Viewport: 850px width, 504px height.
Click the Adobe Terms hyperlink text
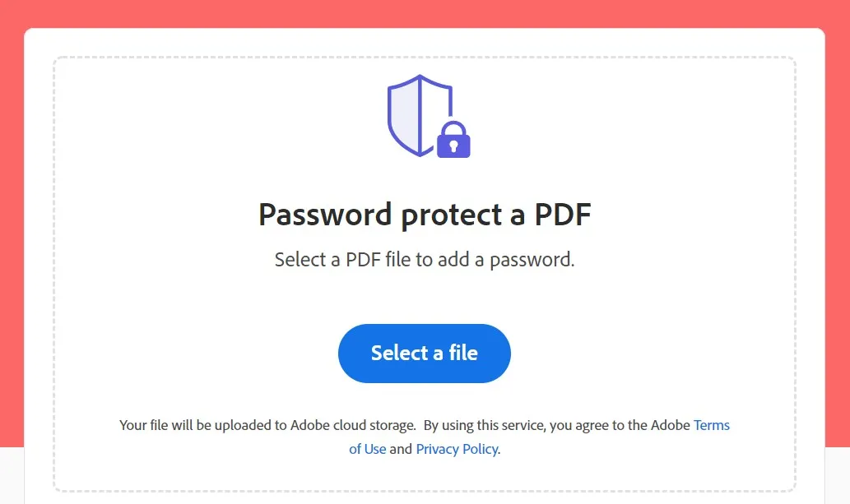point(711,425)
